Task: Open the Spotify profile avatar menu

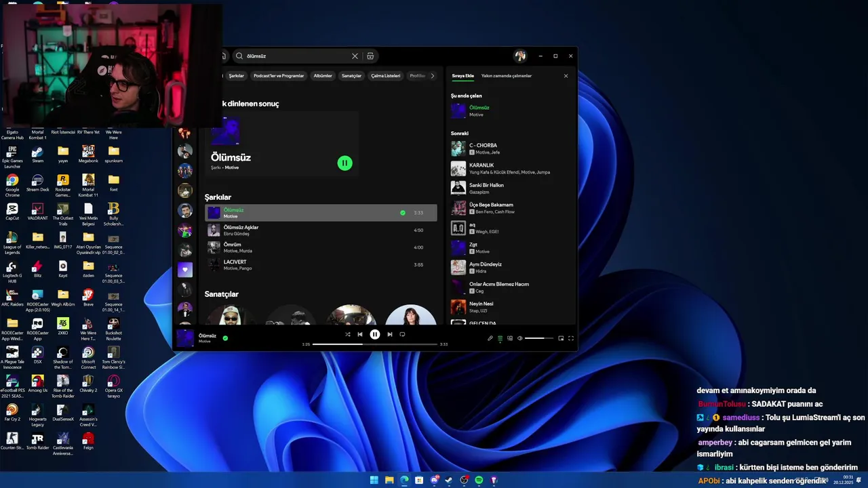Action: tap(520, 56)
